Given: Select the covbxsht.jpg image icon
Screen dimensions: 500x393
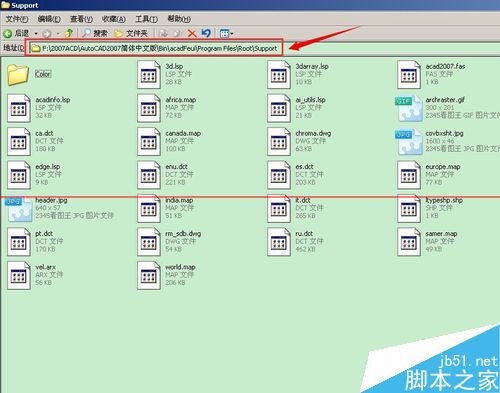Looking at the screenshot, I should coord(409,142).
